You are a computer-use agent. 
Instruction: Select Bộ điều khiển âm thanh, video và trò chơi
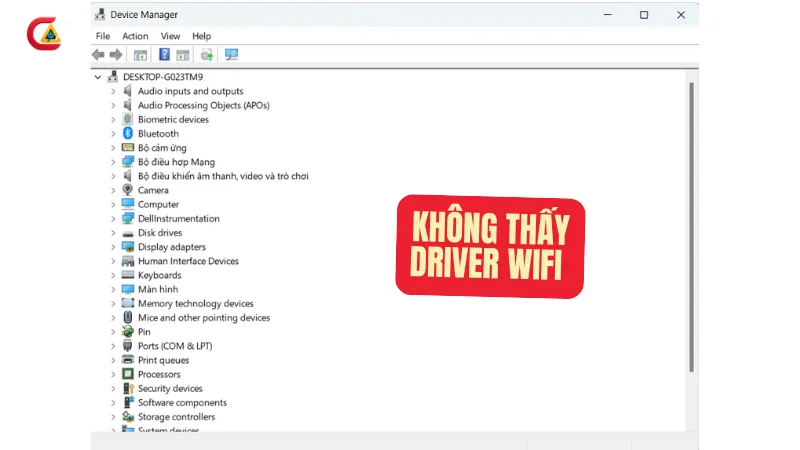pos(223,176)
